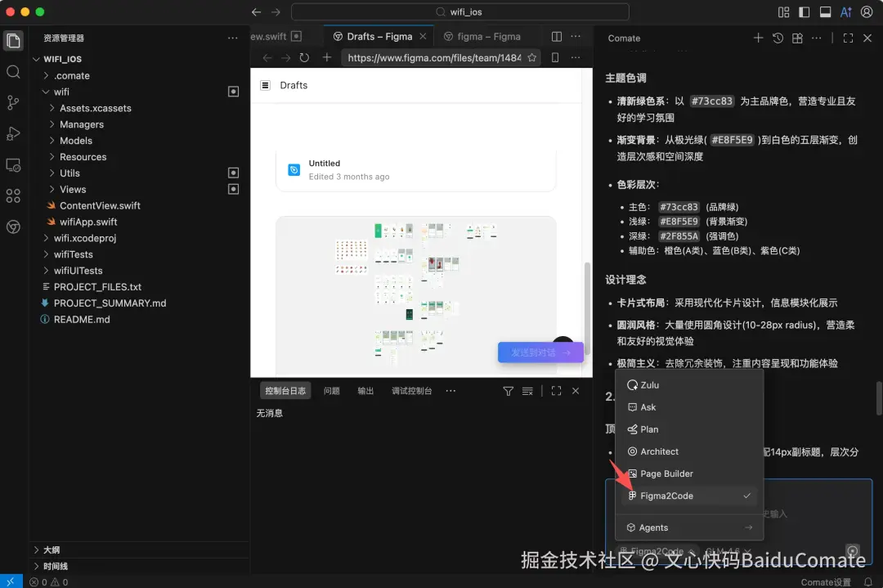The height and width of the screenshot is (588, 883).
Task: Open the Figma design thumbnail preview
Action: (x=415, y=296)
